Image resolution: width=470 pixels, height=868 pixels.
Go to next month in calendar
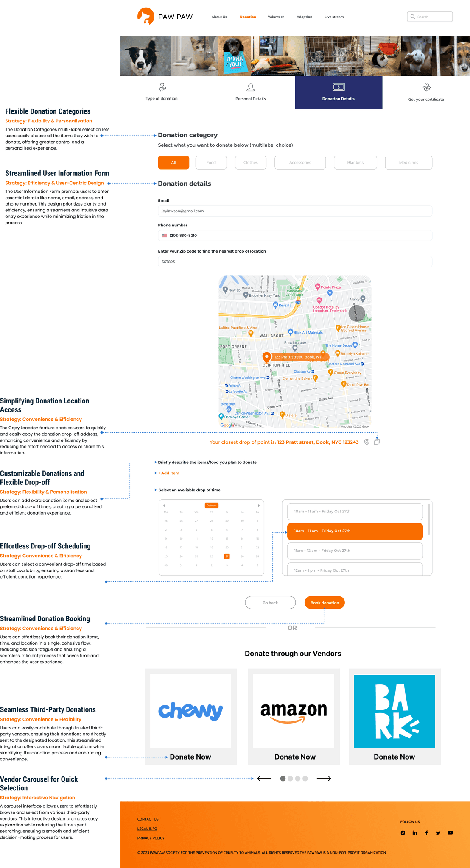click(x=259, y=506)
